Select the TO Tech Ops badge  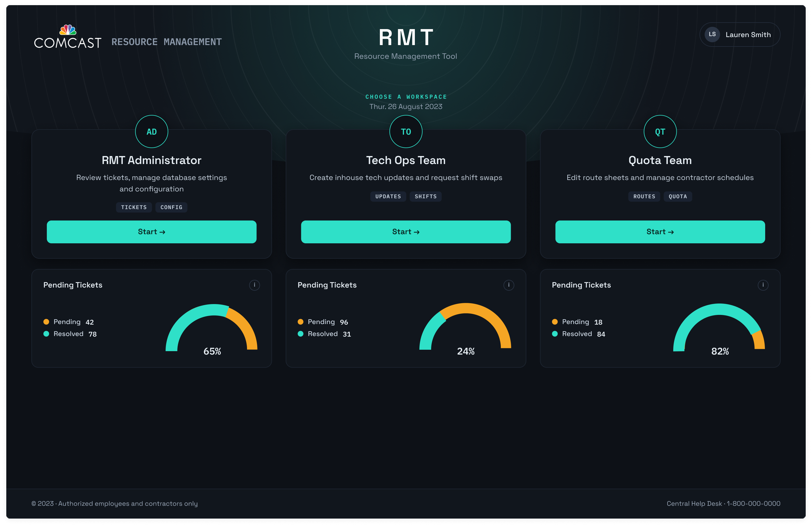(406, 131)
